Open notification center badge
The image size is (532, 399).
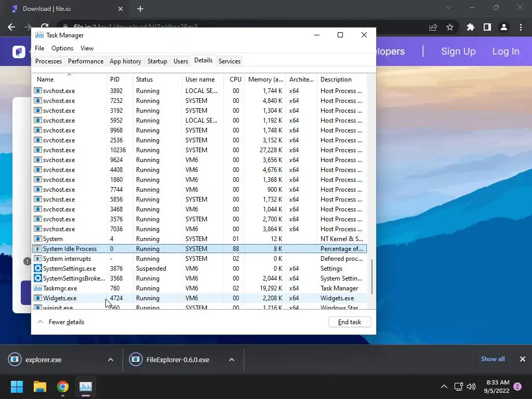517,387
